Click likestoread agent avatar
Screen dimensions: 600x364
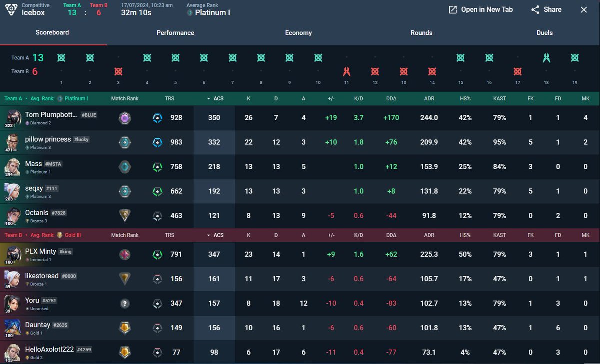13,279
